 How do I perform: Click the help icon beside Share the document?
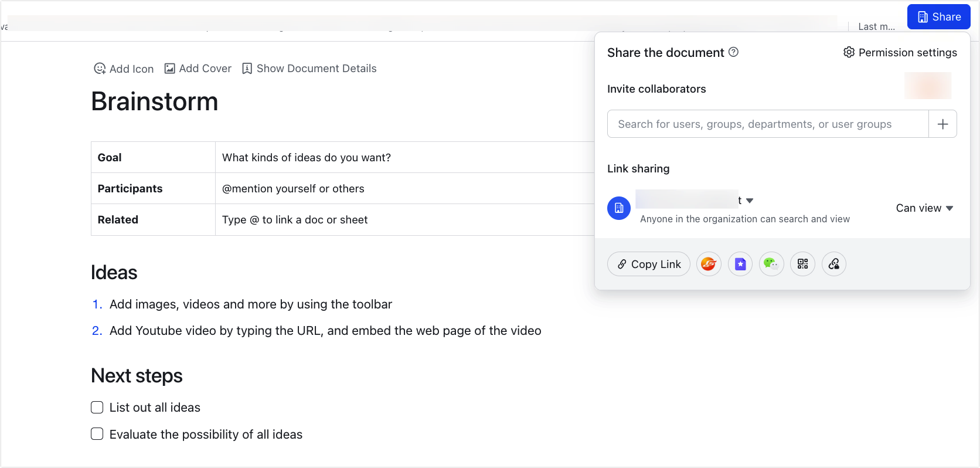733,52
